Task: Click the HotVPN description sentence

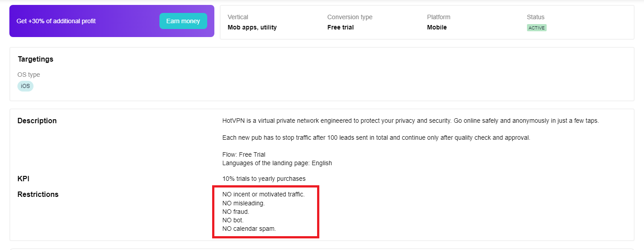Action: 410,121
